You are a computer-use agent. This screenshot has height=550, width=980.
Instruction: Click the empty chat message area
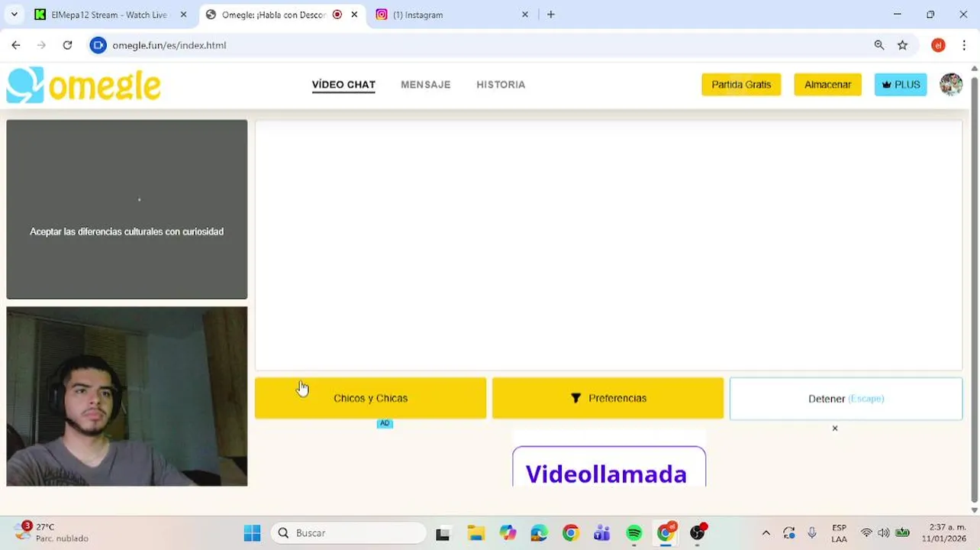click(608, 245)
